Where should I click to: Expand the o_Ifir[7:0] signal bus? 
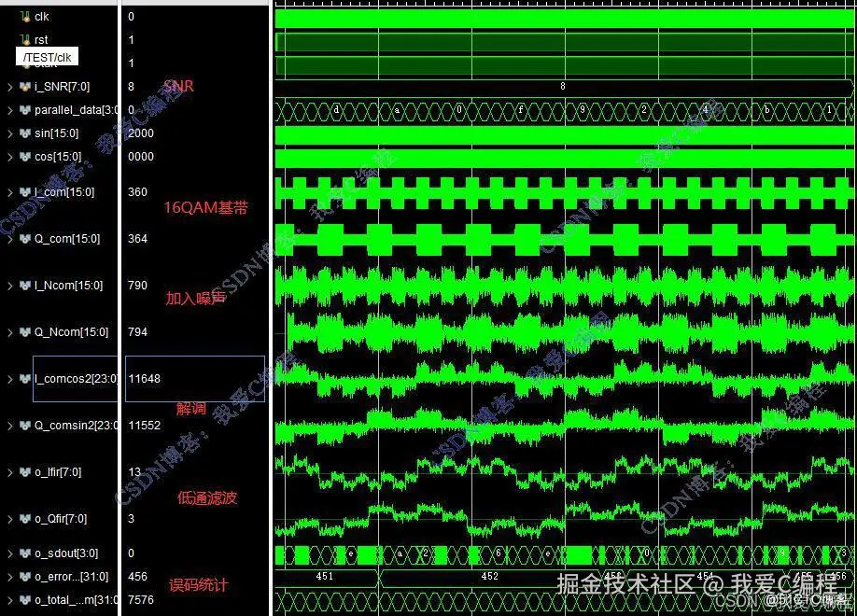[x=10, y=472]
